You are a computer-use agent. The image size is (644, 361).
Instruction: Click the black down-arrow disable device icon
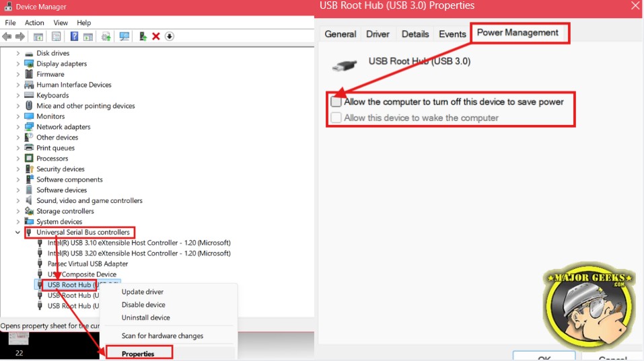pyautogui.click(x=169, y=36)
